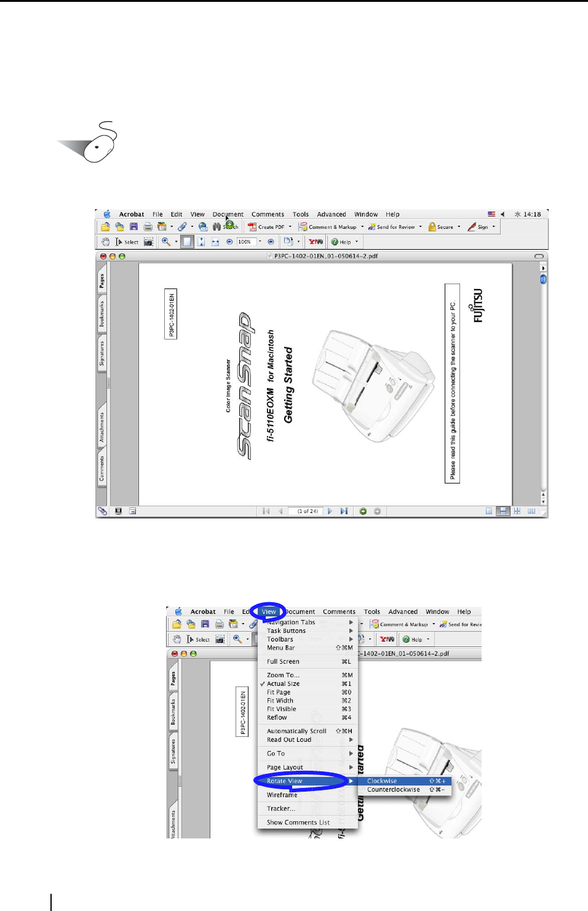The image size is (588, 911).
Task: Click the Secure padlock button in full-window screenshot
Action: (x=441, y=227)
